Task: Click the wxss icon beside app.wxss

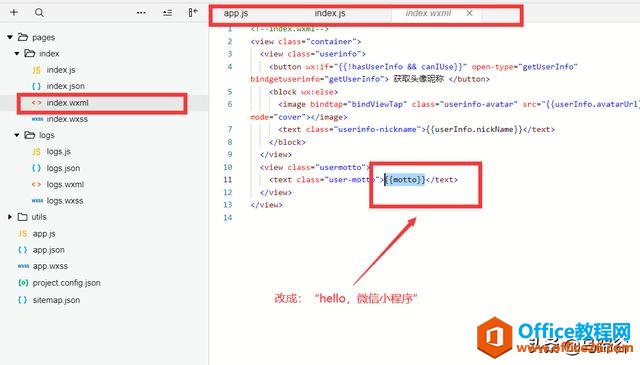Action: [23, 266]
